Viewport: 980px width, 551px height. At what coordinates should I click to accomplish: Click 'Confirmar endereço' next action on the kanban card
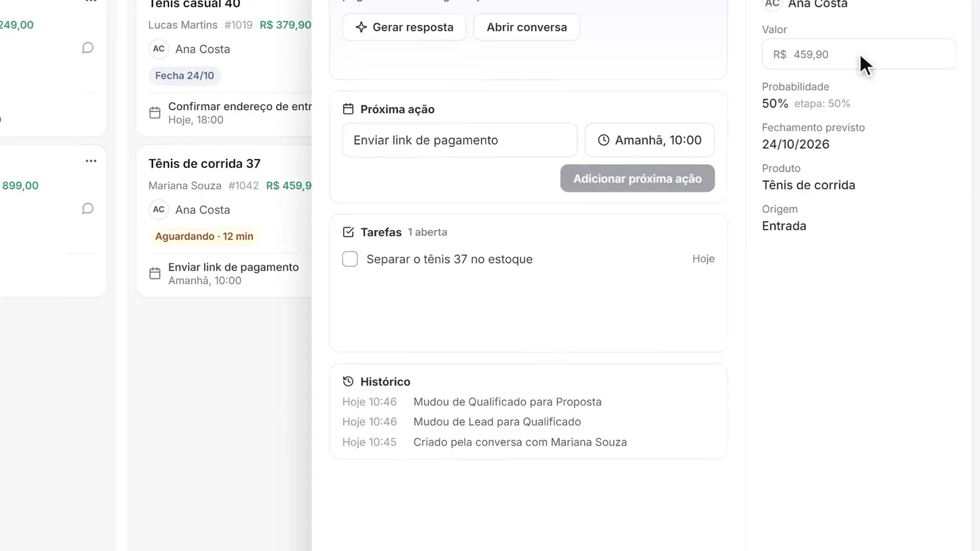click(x=240, y=106)
